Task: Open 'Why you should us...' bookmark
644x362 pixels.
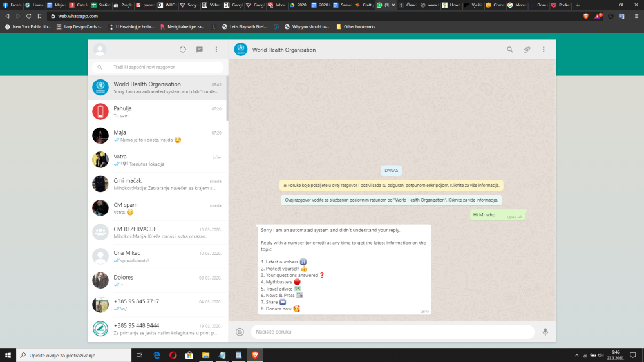Action: (307, 26)
